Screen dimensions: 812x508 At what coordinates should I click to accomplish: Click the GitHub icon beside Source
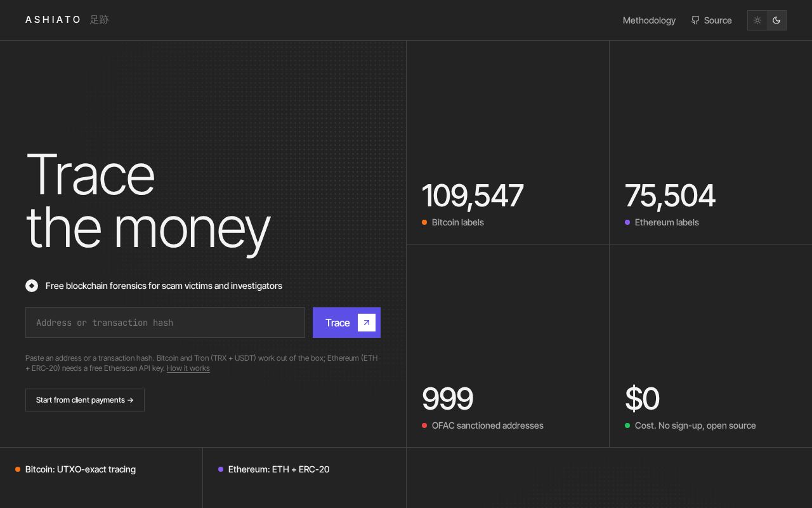click(695, 20)
